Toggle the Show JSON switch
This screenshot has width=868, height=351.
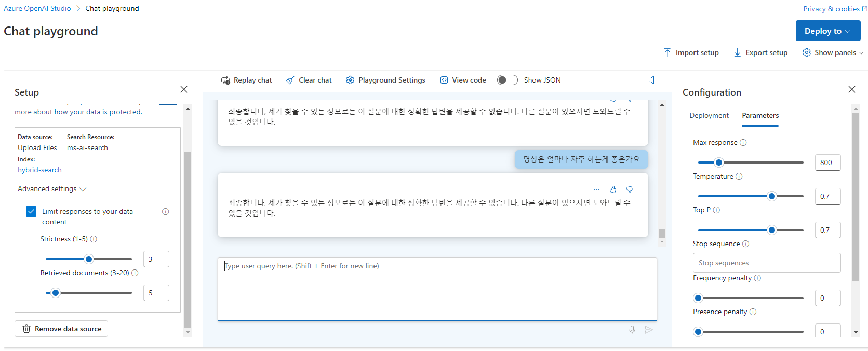pos(508,80)
